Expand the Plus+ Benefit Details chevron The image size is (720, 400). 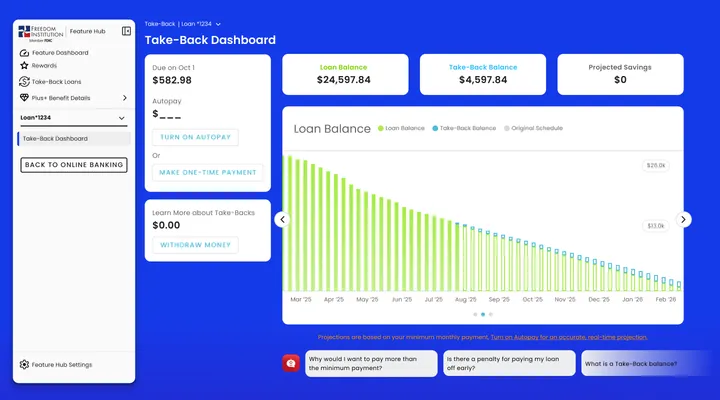pos(124,98)
